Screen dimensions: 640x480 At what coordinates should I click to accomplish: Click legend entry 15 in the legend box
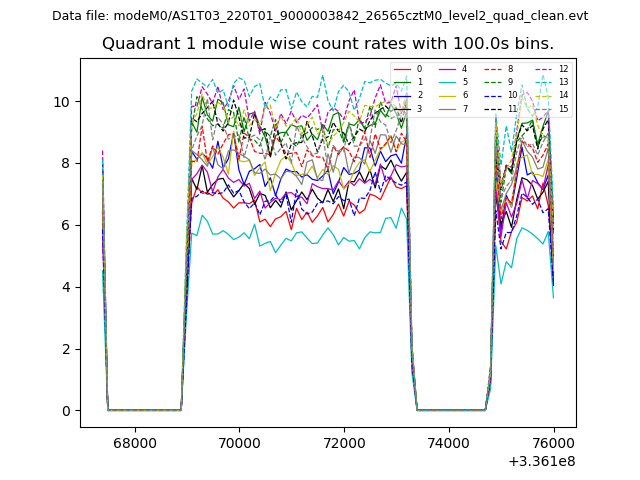pos(563,109)
